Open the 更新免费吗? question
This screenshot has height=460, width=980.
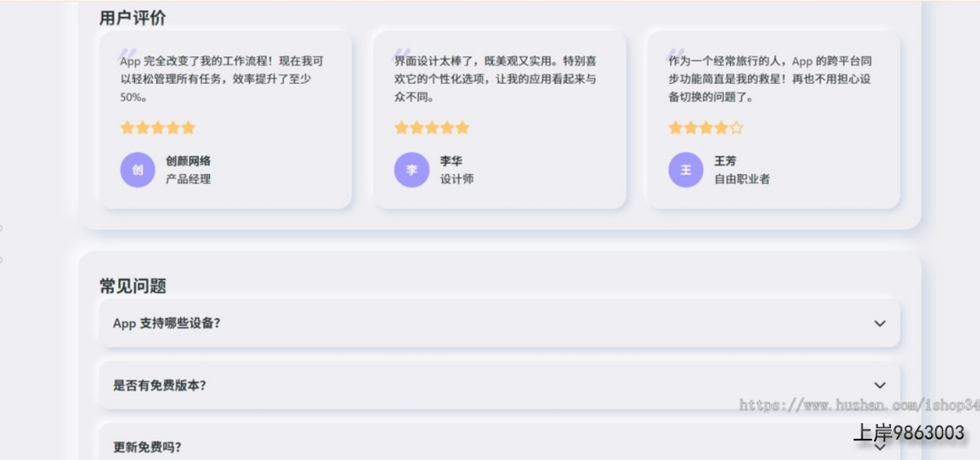(x=148, y=447)
